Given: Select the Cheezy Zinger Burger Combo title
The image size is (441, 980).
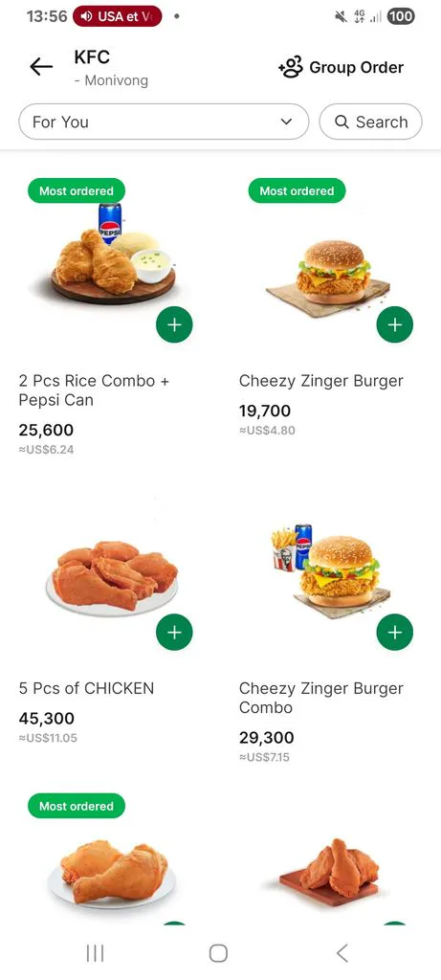Looking at the screenshot, I should (x=321, y=698).
